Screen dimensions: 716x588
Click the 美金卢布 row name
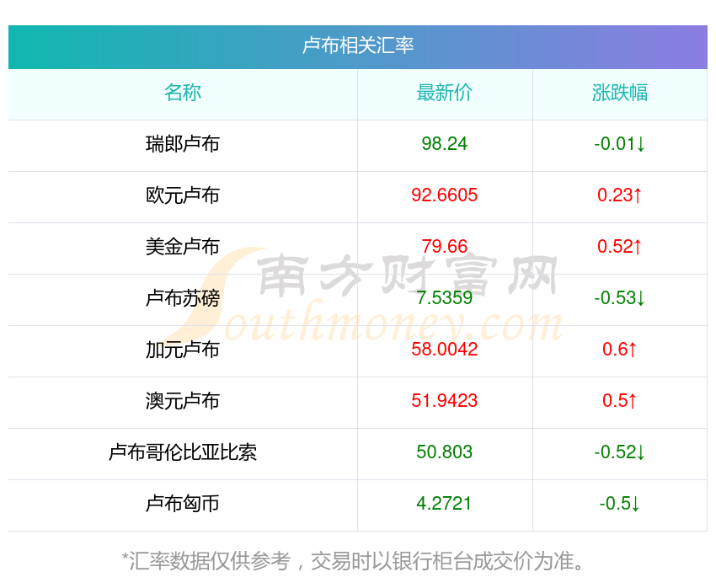tap(183, 247)
